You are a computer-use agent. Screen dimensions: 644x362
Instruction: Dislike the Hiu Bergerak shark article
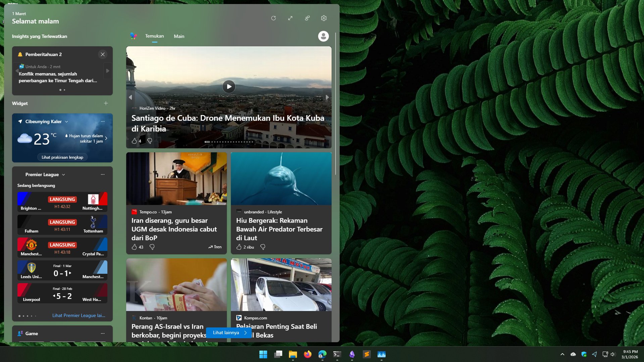pos(263,247)
